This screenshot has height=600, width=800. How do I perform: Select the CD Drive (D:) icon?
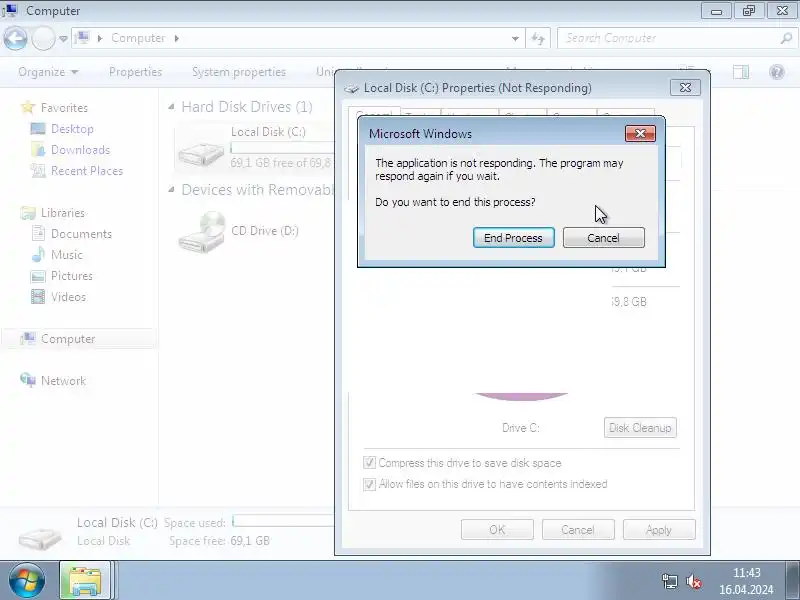pyautogui.click(x=202, y=232)
